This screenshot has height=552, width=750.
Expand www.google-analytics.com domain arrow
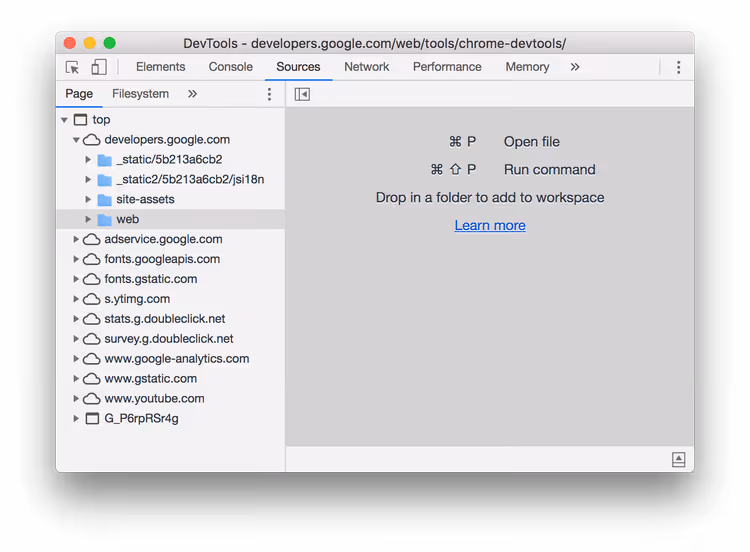76,358
